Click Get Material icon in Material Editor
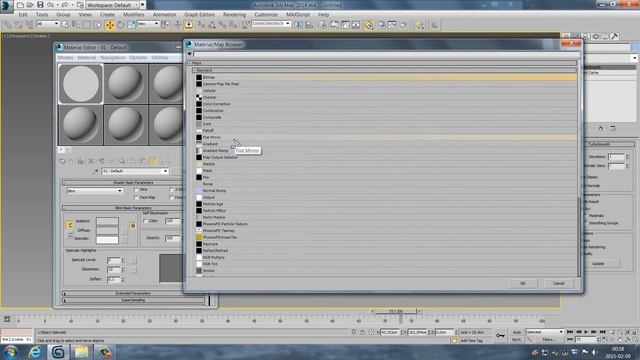The width and height of the screenshot is (640, 360). pos(62,161)
